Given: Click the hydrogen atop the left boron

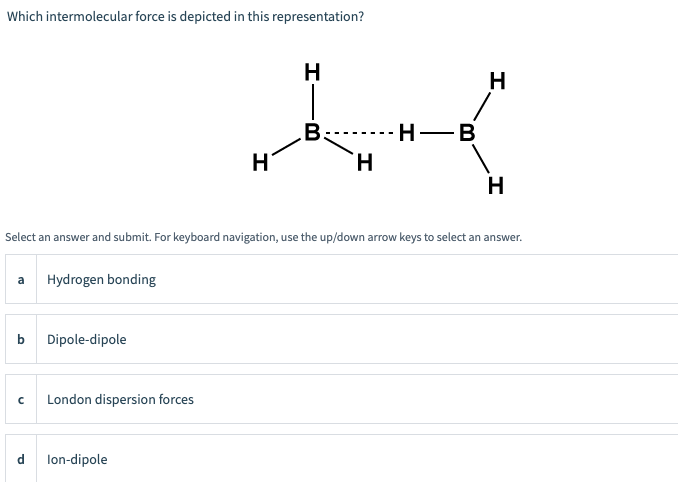Looking at the screenshot, I should click(x=312, y=71).
